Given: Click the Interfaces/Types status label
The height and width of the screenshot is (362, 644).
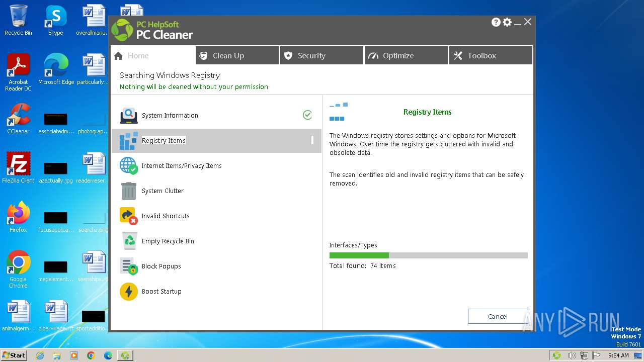Looking at the screenshot, I should (353, 245).
